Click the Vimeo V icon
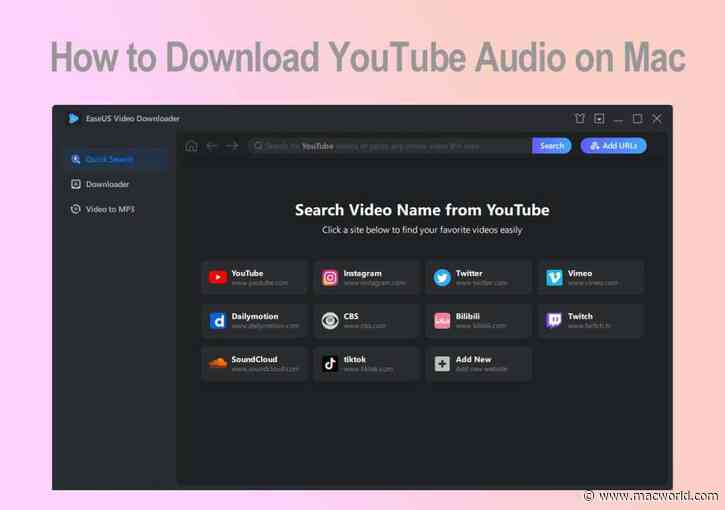725x510 pixels. tap(554, 278)
